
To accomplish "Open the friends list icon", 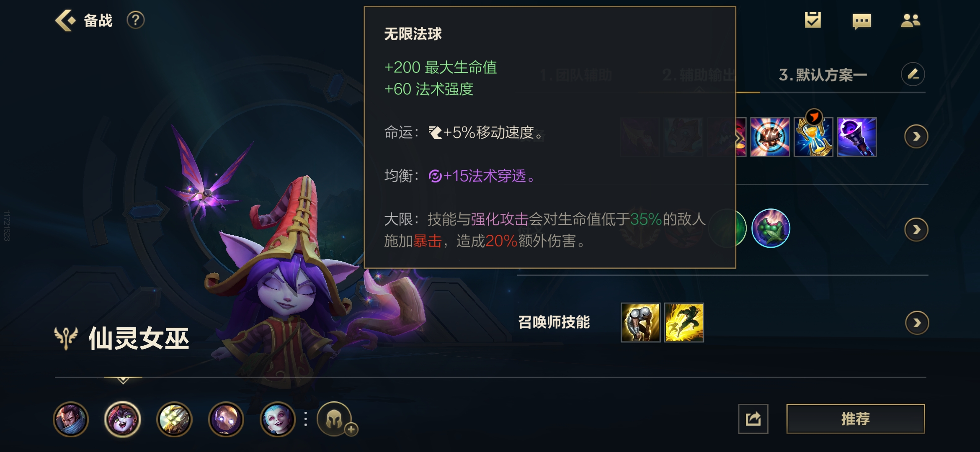I will 910,20.
